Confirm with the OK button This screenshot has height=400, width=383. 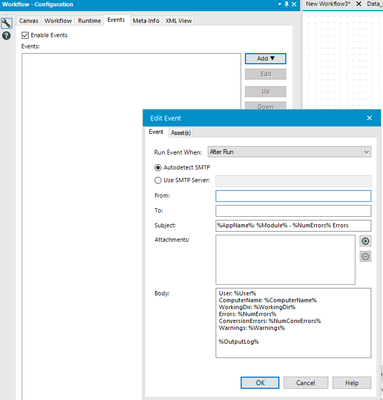pos(260,383)
